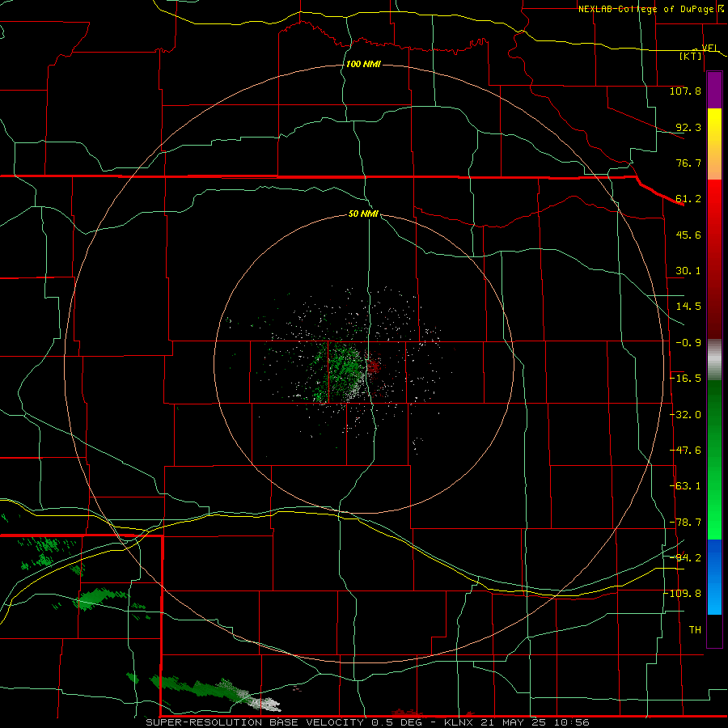Click the 100 NMI range ring label
The image size is (728, 728).
[x=363, y=64]
